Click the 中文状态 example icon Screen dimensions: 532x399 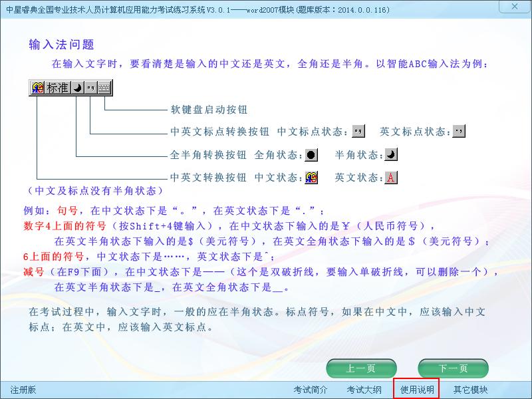(x=311, y=178)
